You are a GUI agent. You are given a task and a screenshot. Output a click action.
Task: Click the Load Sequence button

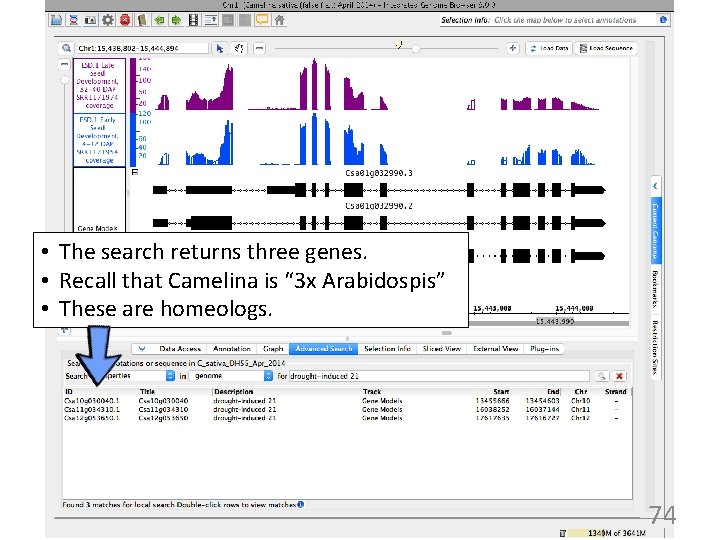(x=606, y=48)
